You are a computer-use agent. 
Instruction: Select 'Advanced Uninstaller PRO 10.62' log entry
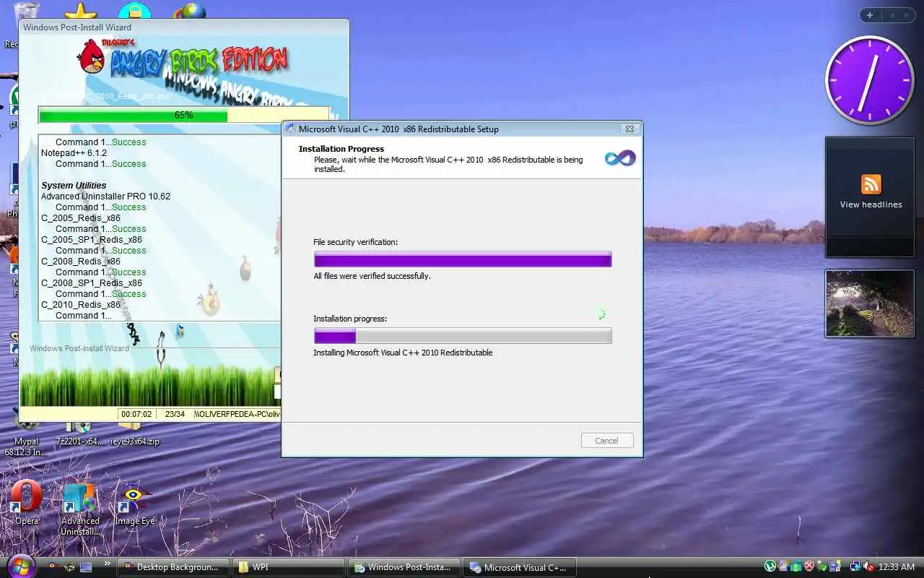tap(105, 197)
